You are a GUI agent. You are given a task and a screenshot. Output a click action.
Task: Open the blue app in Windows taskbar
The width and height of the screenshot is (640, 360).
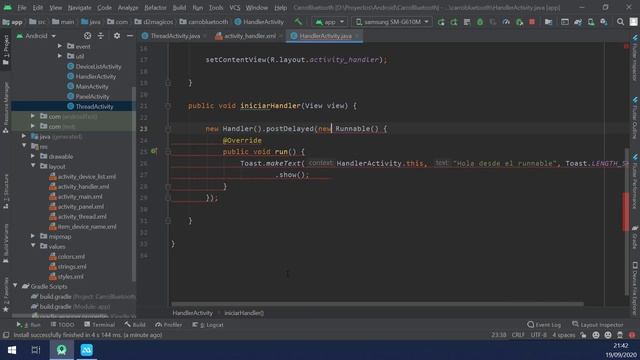pyautogui.click(x=87, y=350)
